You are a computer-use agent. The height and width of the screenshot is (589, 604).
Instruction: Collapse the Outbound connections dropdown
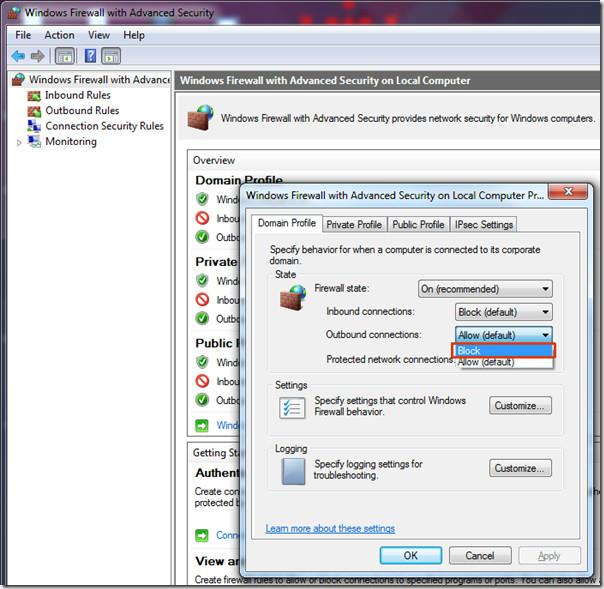[503, 335]
